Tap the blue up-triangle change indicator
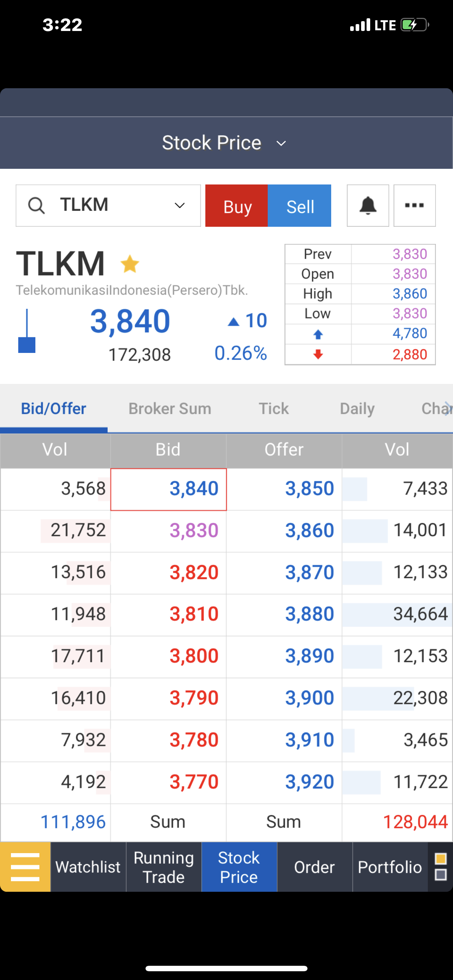This screenshot has width=453, height=980. (233, 322)
